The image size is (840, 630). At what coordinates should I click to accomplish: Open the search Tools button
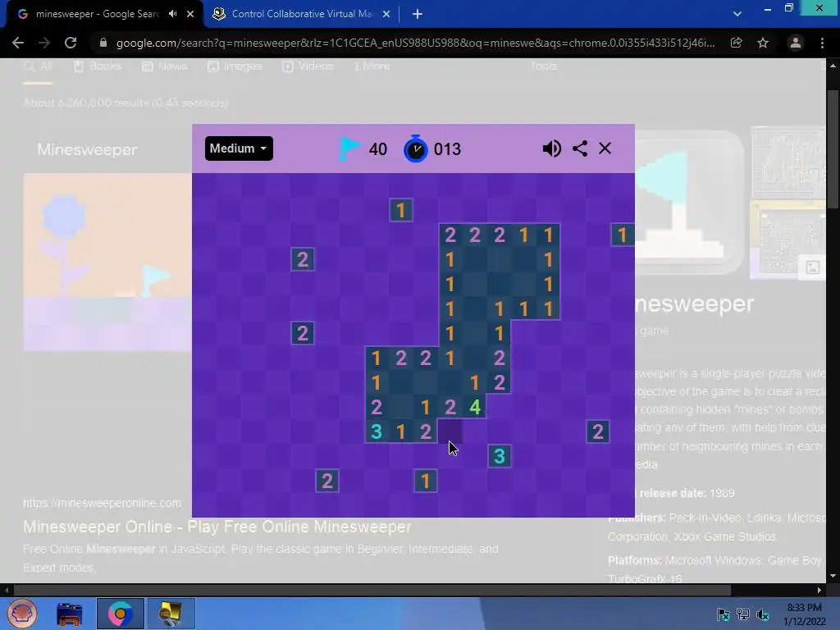pos(544,66)
